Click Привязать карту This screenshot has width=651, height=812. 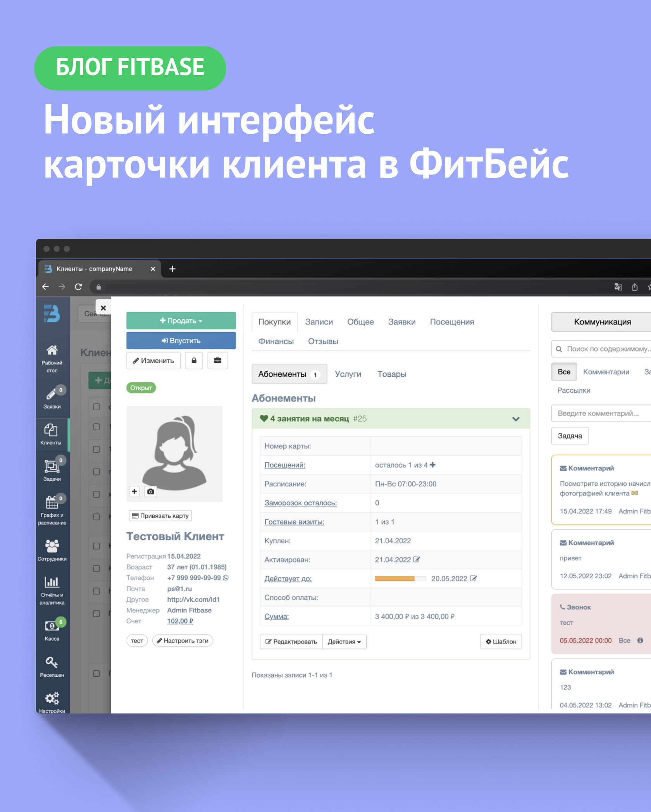(160, 516)
